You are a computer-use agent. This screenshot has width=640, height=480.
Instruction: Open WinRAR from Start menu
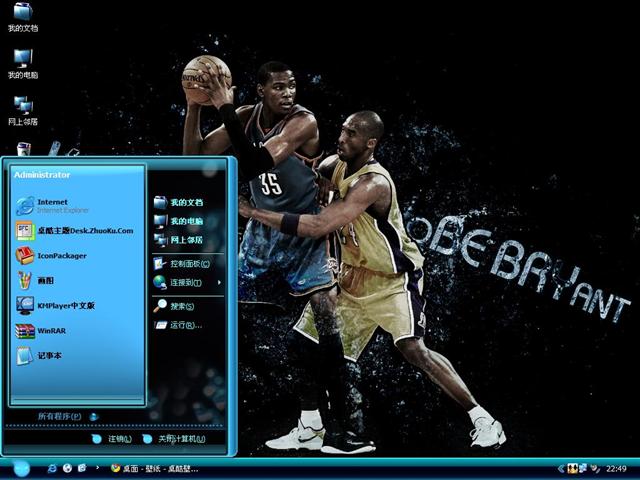[x=41, y=331]
